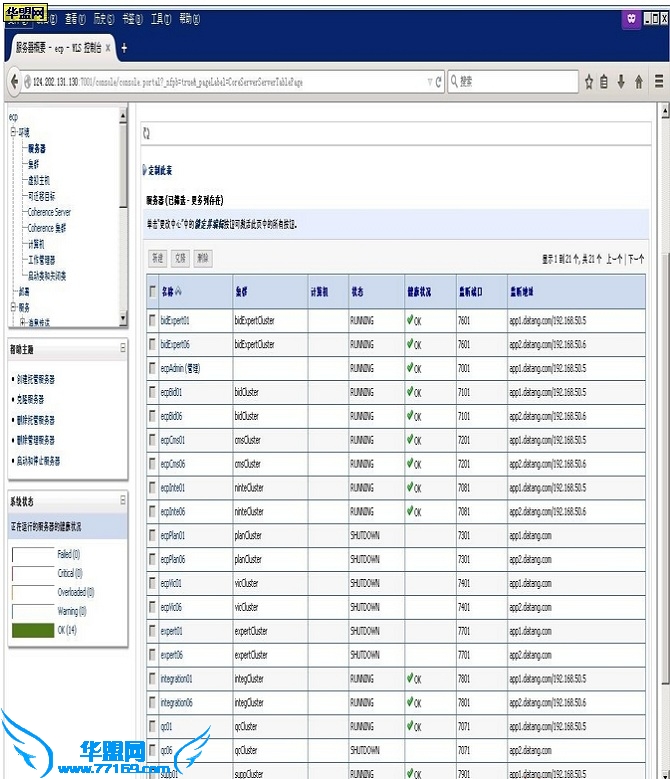Open the downloads arrow icon
The image size is (670, 779).
click(621, 82)
